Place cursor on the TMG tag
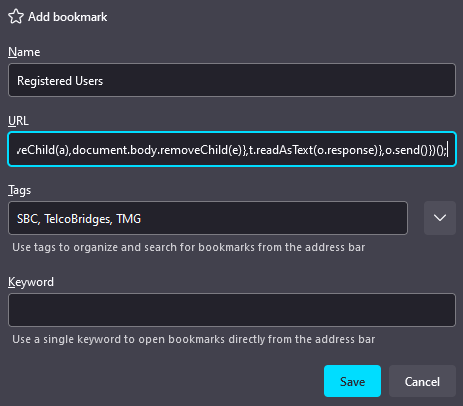Image resolution: width=463 pixels, height=406 pixels. point(129,219)
